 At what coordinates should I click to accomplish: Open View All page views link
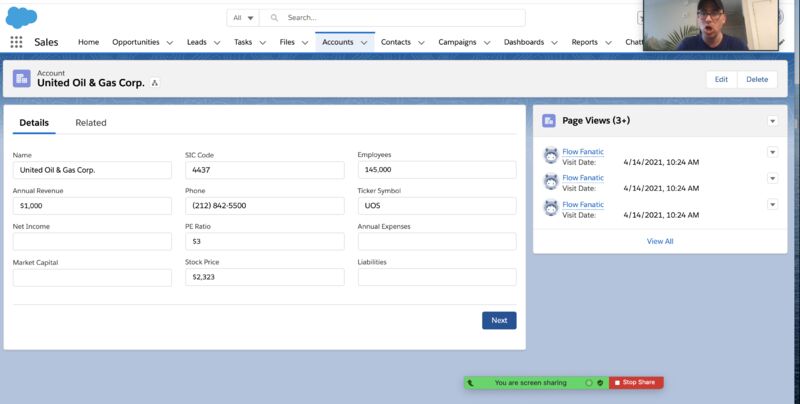(660, 241)
